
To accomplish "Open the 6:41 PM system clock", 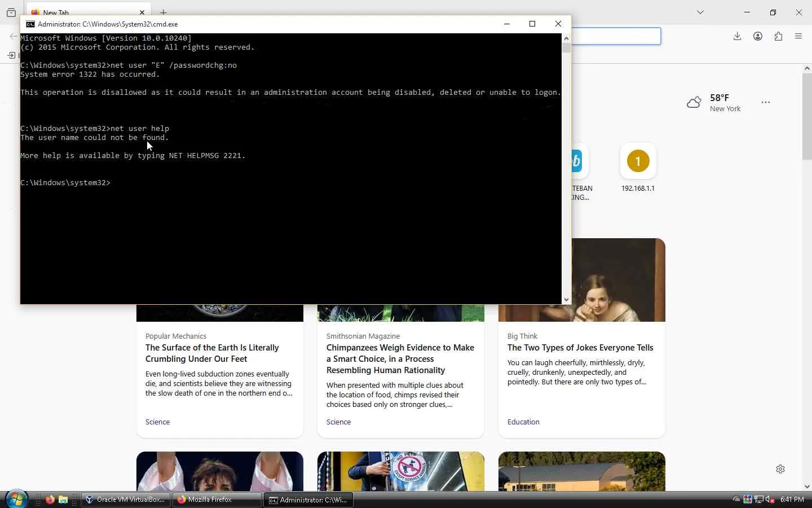I will click(x=792, y=500).
